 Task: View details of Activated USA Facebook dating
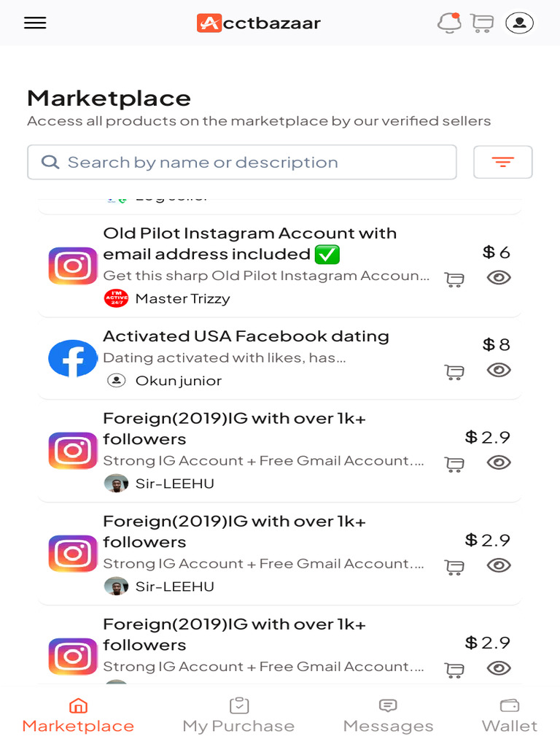tap(499, 370)
